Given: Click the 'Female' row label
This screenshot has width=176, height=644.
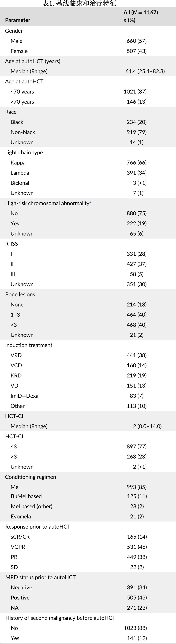Looking at the screenshot, I should point(19,51).
